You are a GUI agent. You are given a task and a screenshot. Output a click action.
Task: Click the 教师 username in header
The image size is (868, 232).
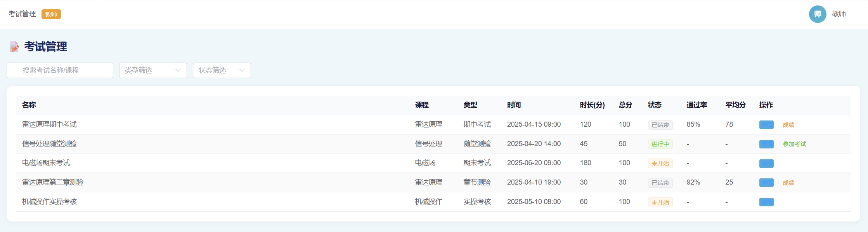tap(839, 14)
